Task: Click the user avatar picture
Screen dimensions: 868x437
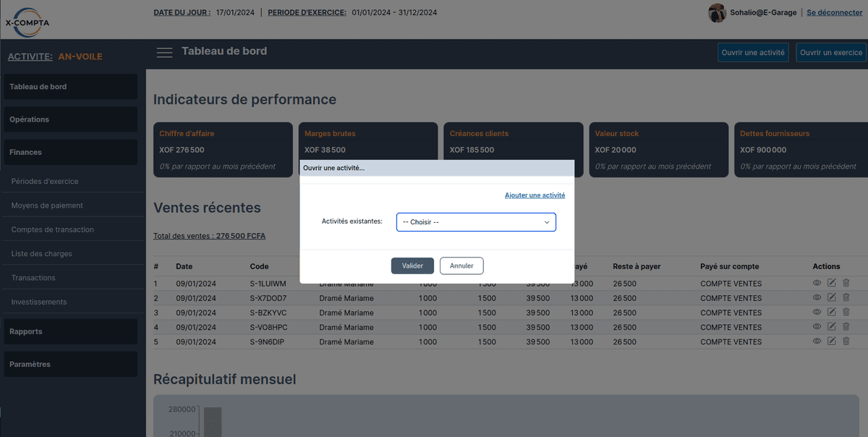Action: click(x=717, y=12)
